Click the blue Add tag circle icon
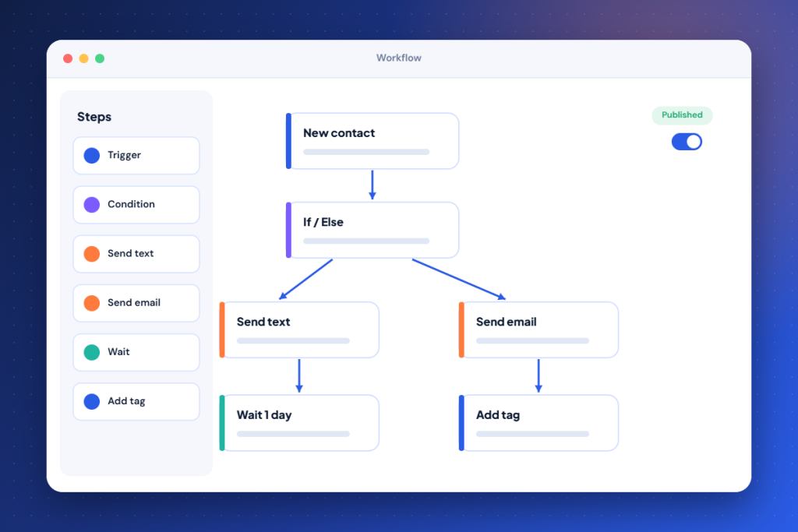The height and width of the screenshot is (532, 798). [92, 401]
